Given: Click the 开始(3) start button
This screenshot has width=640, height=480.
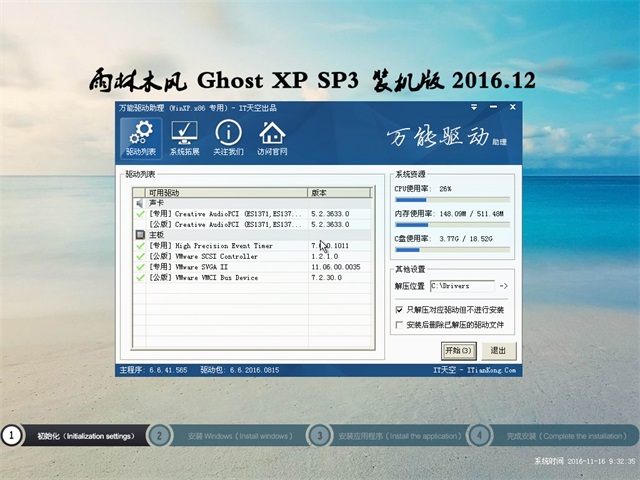Looking at the screenshot, I should point(458,351).
